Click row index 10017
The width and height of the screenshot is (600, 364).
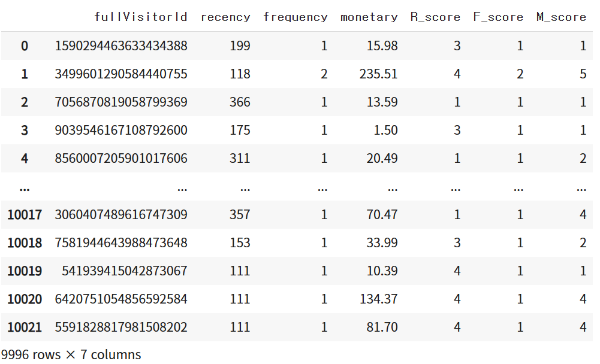tap(25, 214)
